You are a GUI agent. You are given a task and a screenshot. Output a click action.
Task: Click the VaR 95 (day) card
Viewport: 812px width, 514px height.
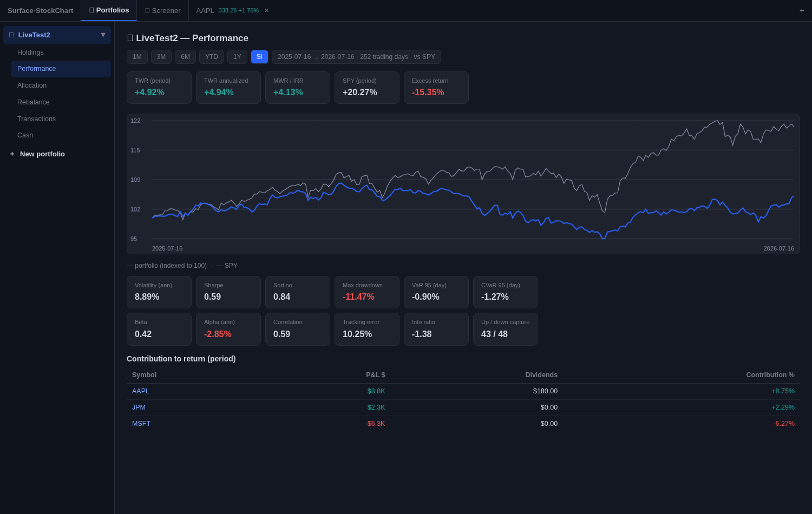436,292
